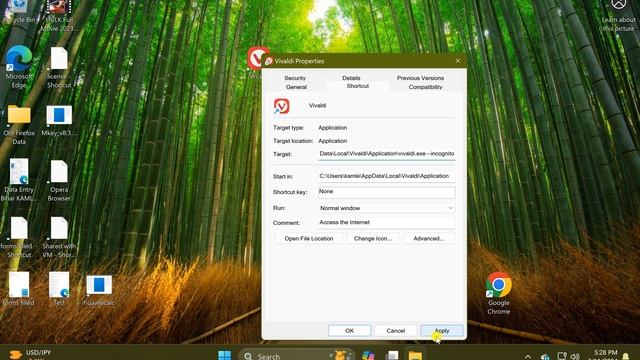Open the notification bell in the taskbar
640x360 pixels.
point(626,356)
